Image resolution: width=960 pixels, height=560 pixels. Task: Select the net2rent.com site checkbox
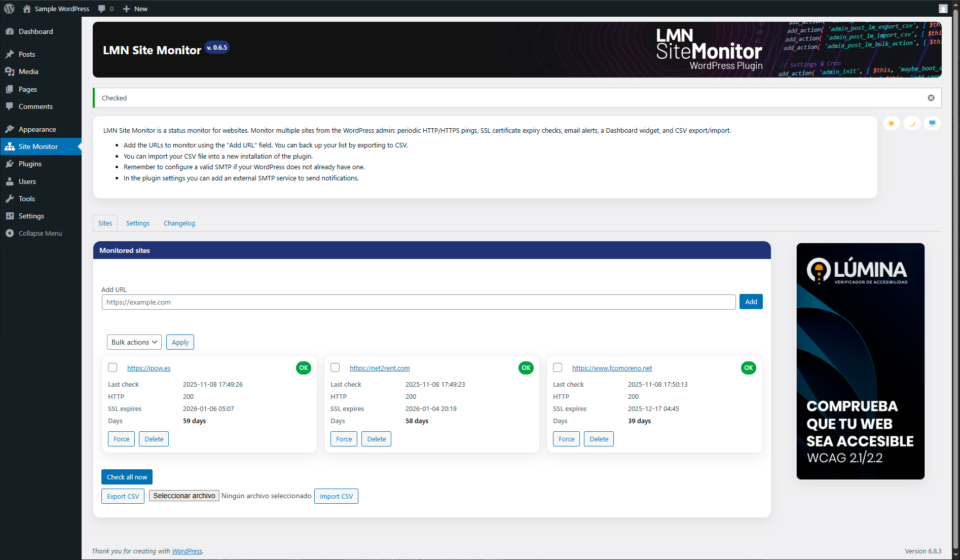click(335, 367)
